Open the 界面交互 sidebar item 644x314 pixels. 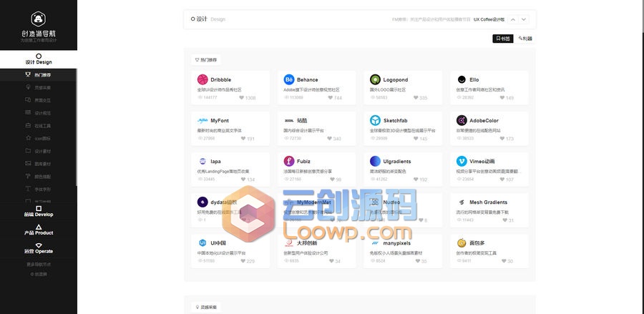pyautogui.click(x=38, y=100)
